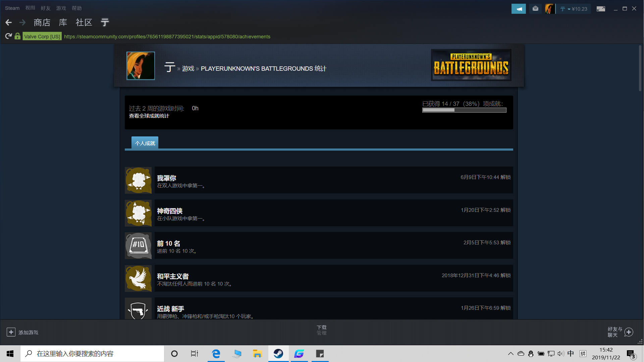Click the 和平主义者 dove achievement icon

[x=138, y=279]
